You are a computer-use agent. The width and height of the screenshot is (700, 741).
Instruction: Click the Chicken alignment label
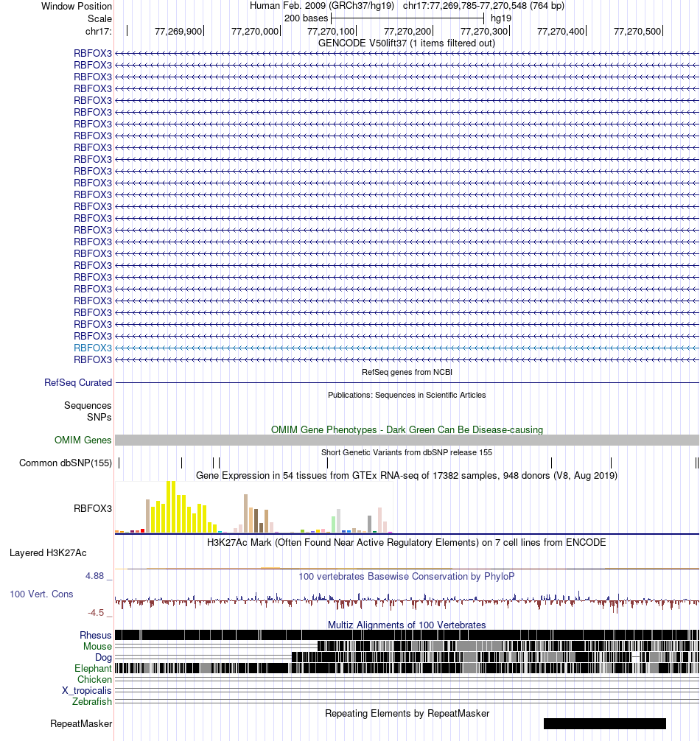tap(94, 680)
